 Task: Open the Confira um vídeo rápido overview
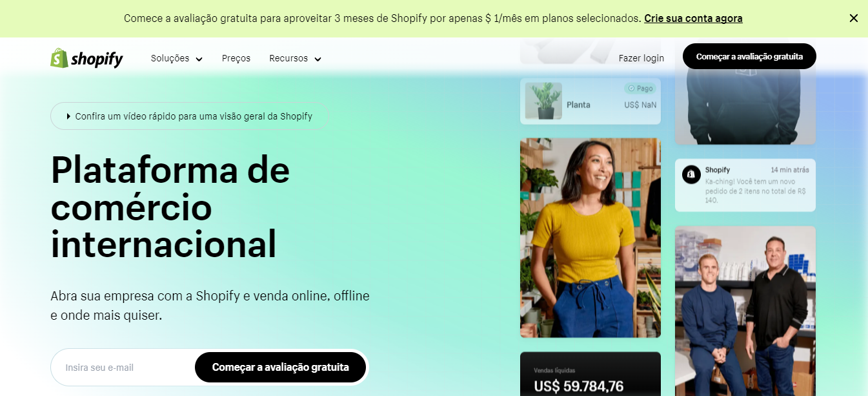189,116
